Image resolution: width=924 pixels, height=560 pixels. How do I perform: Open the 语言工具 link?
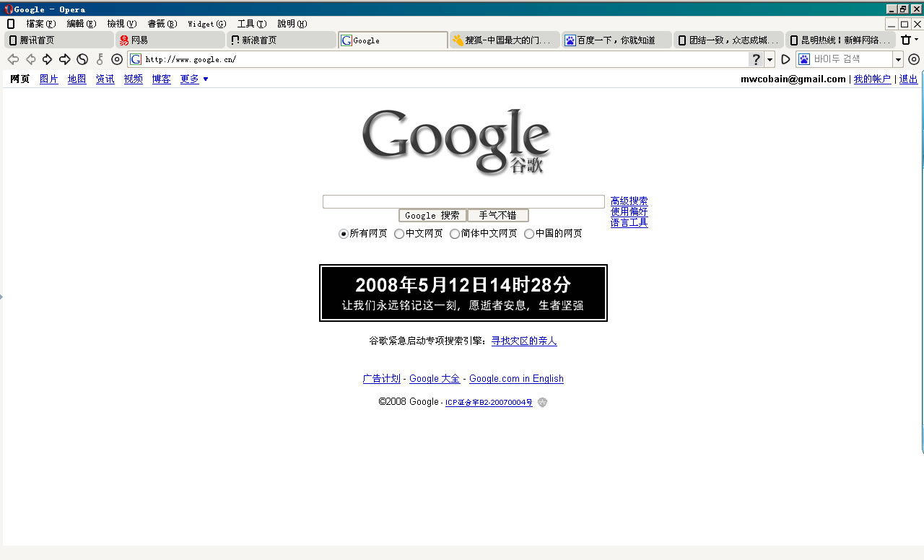tap(629, 223)
